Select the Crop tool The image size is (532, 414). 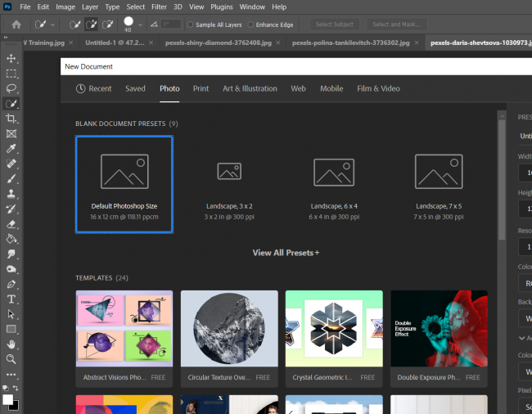pyautogui.click(x=11, y=119)
